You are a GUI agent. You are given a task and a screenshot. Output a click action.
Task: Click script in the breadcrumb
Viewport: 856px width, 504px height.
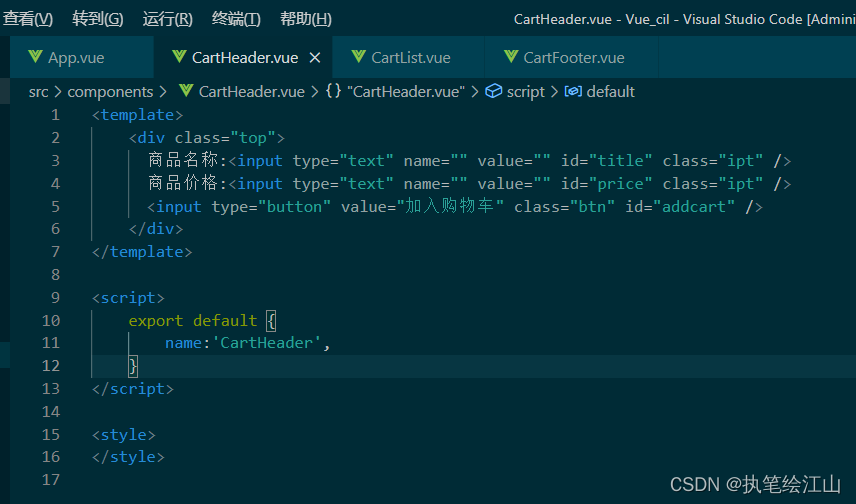pos(526,92)
